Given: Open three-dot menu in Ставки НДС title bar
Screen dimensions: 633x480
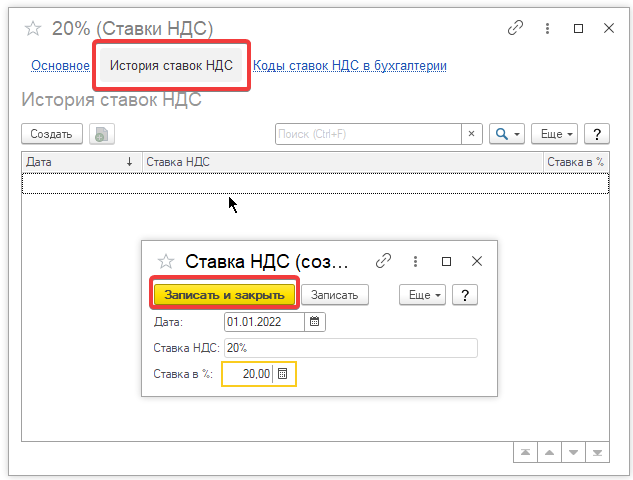Looking at the screenshot, I should [x=547, y=28].
